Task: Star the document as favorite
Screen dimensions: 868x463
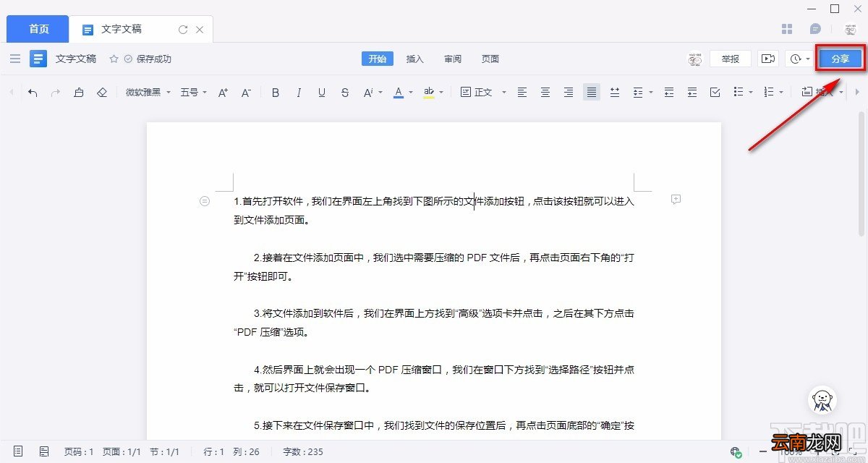Action: coord(114,59)
